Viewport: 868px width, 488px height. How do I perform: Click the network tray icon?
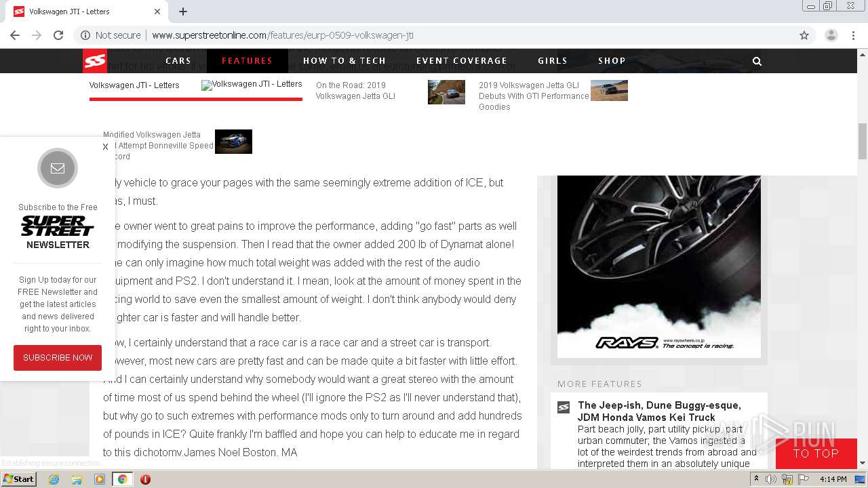coord(787,479)
